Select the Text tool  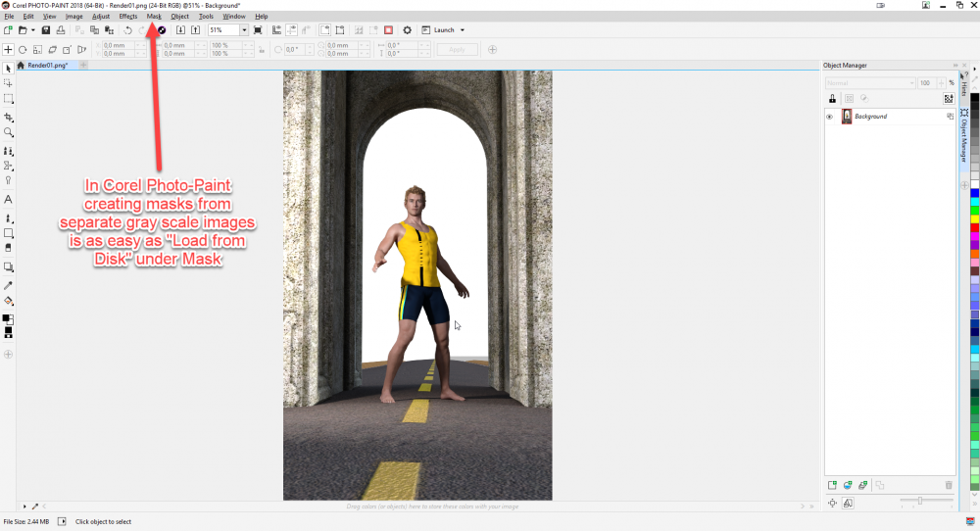tap(9, 199)
